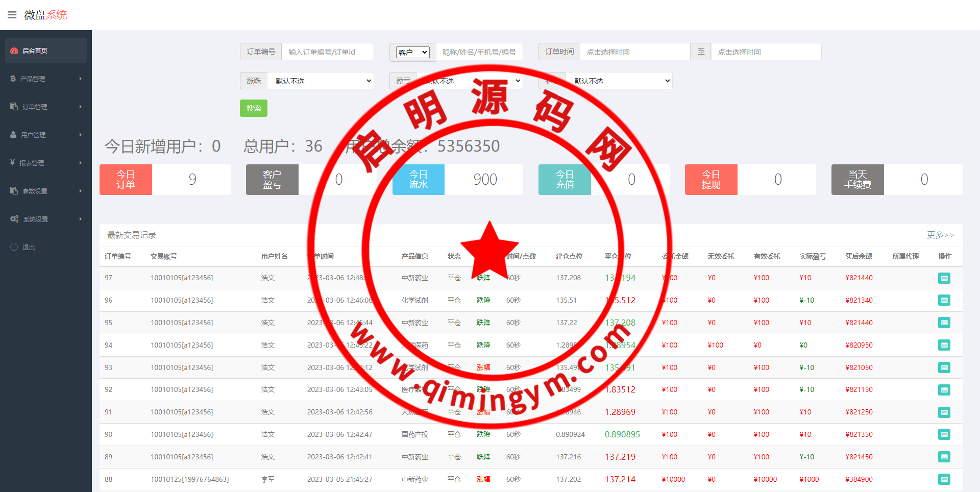
Task: Expand the 系统设置 sidebar menu
Action: point(45,219)
